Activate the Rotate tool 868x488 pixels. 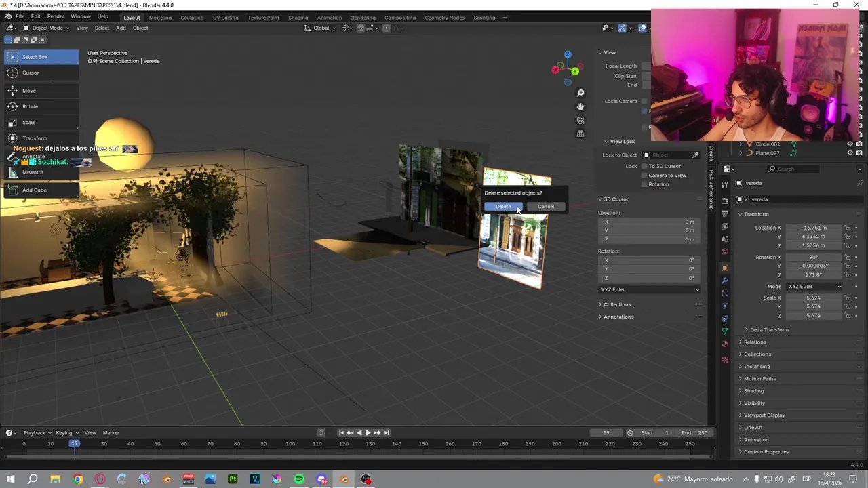41,106
